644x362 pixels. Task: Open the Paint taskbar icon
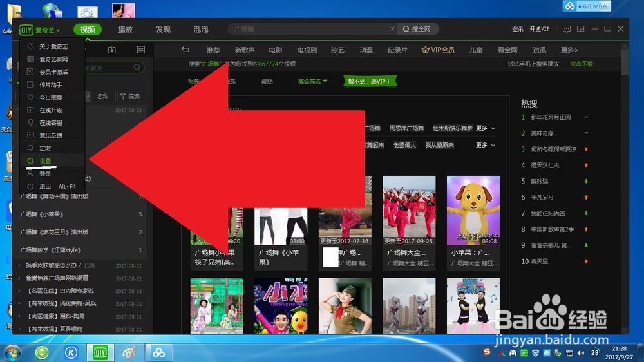129,352
